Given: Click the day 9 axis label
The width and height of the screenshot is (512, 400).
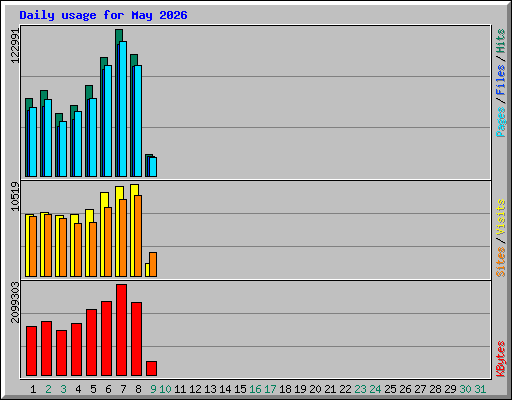Looking at the screenshot, I should point(153,389).
